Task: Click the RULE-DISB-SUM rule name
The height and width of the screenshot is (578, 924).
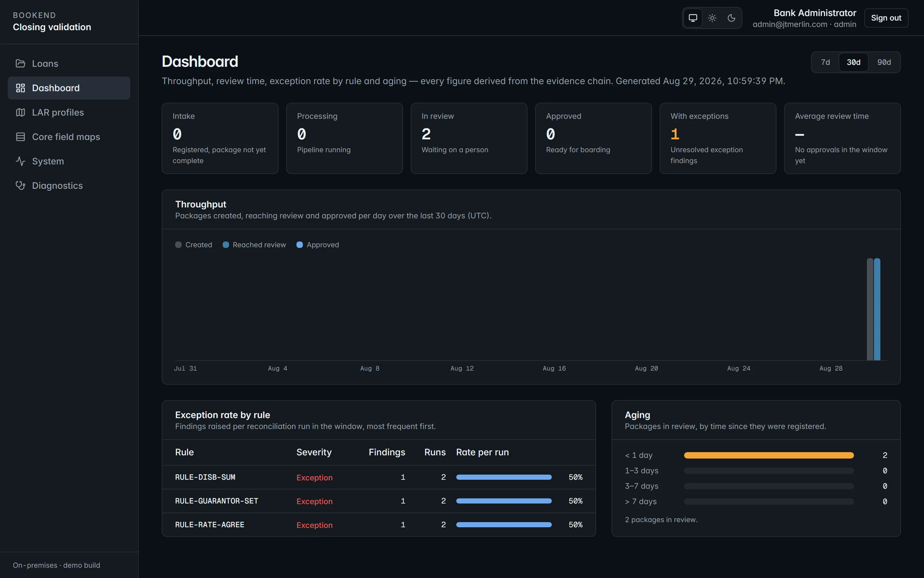Action: (205, 477)
